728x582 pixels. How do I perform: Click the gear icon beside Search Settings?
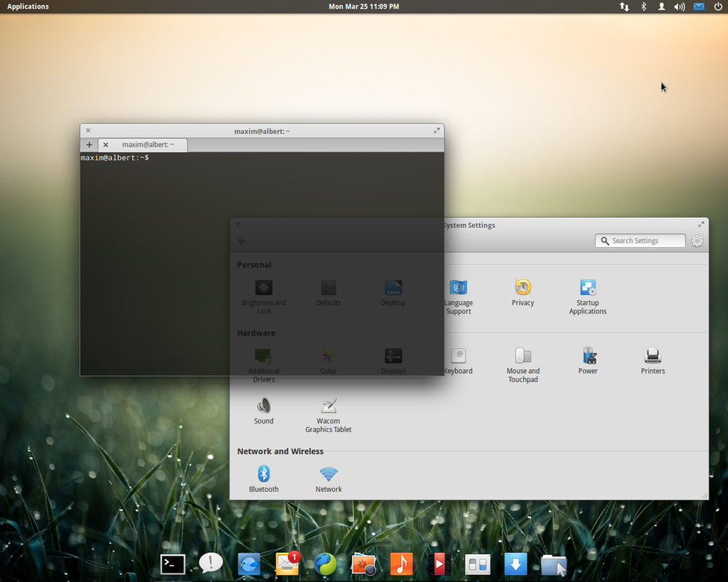click(697, 241)
